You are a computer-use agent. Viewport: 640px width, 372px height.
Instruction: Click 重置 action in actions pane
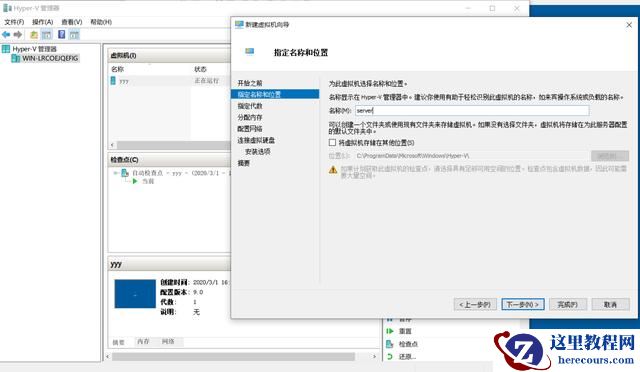click(405, 331)
